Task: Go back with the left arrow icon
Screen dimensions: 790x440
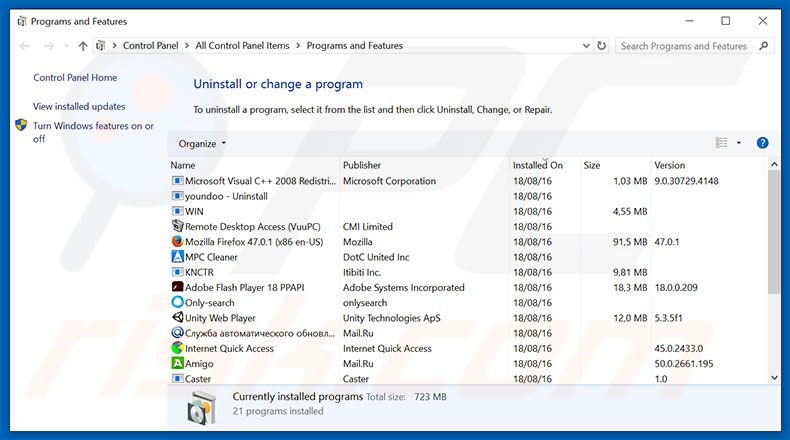Action: 25,46
